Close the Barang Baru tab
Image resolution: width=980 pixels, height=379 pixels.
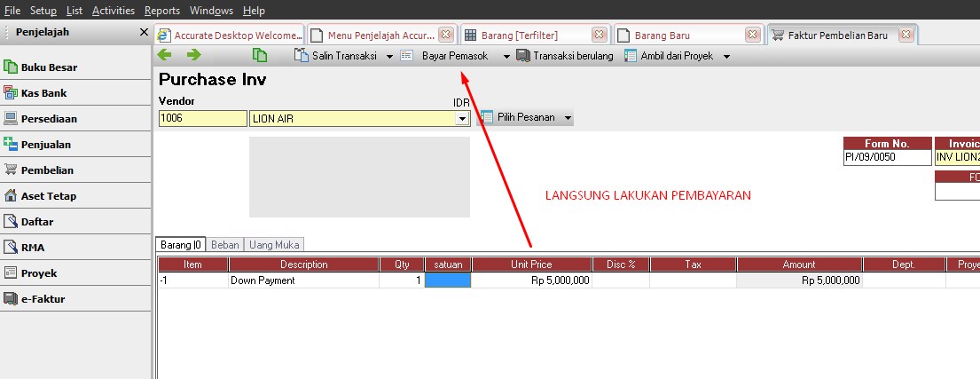[x=753, y=36]
